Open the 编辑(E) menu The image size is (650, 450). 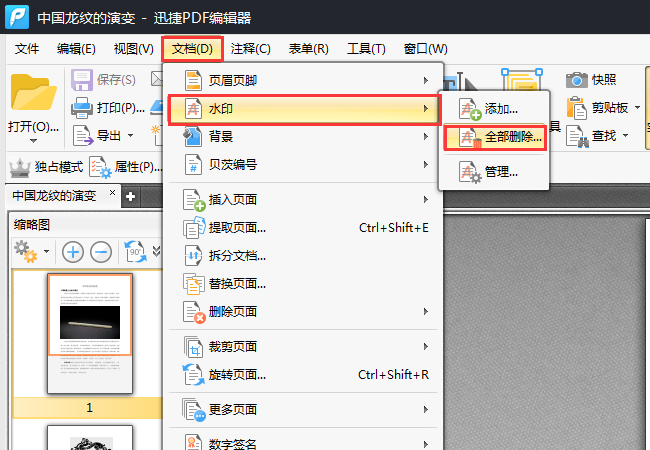(x=76, y=49)
